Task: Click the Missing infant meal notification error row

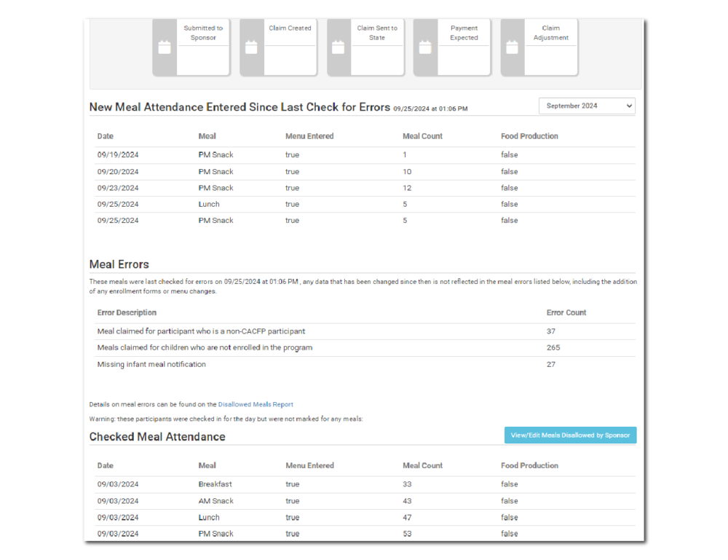Action: click(x=291, y=363)
